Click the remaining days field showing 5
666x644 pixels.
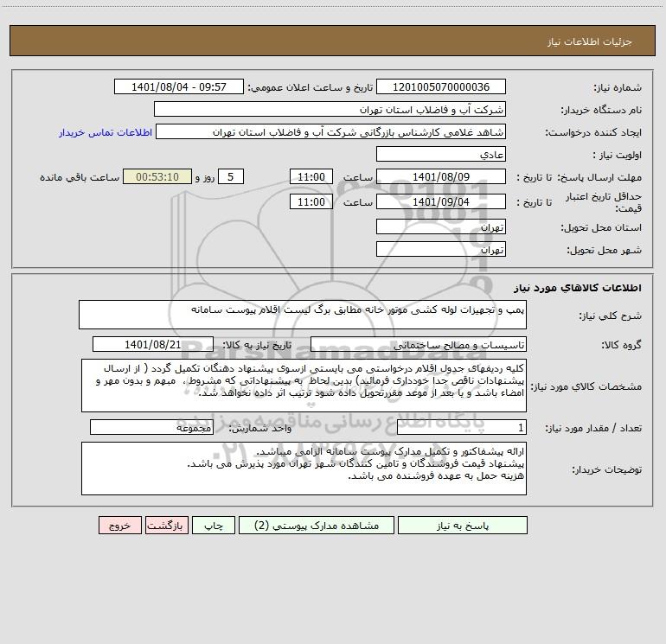231,176
